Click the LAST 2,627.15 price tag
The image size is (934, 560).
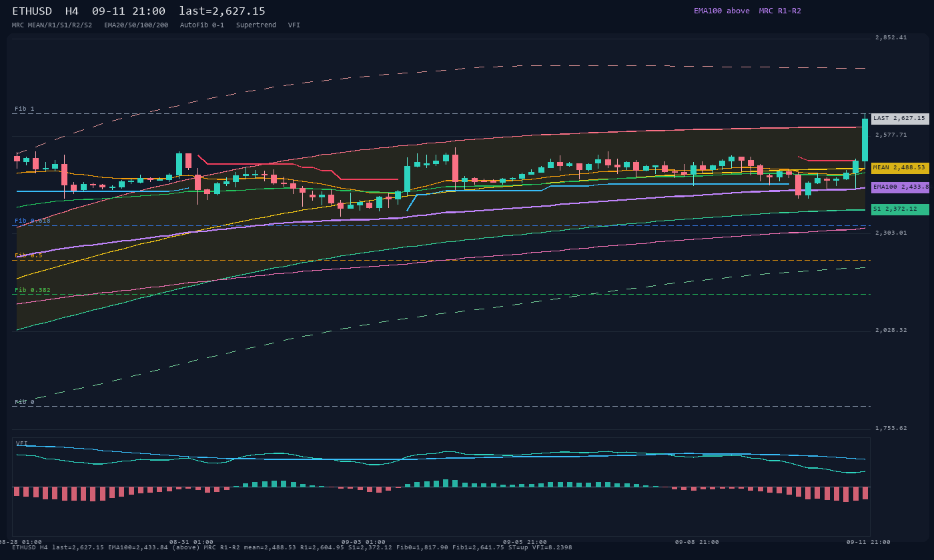coord(900,119)
